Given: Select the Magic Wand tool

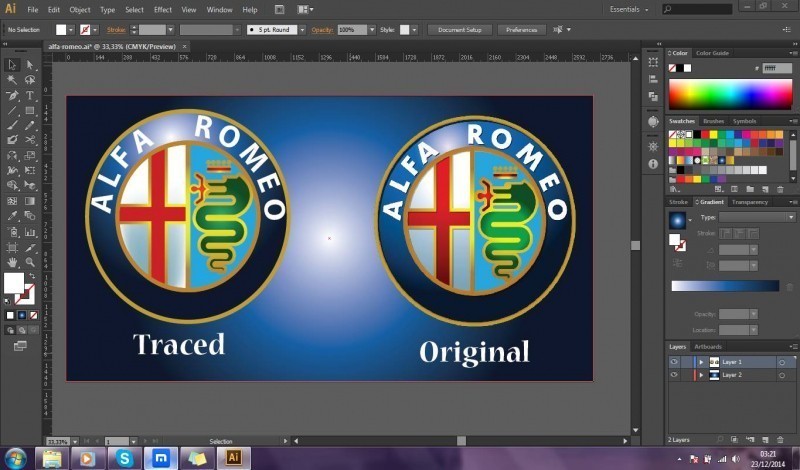Looking at the screenshot, I should pos(12,80).
